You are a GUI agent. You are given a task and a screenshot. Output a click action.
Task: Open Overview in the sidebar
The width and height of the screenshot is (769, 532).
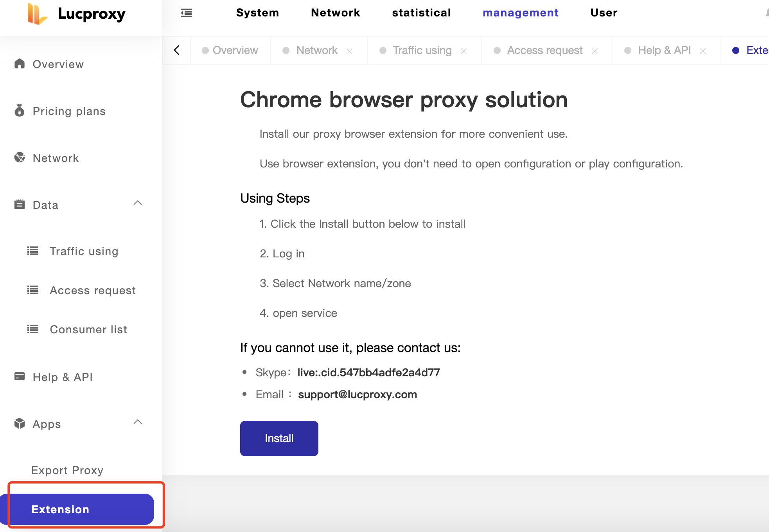click(x=58, y=64)
